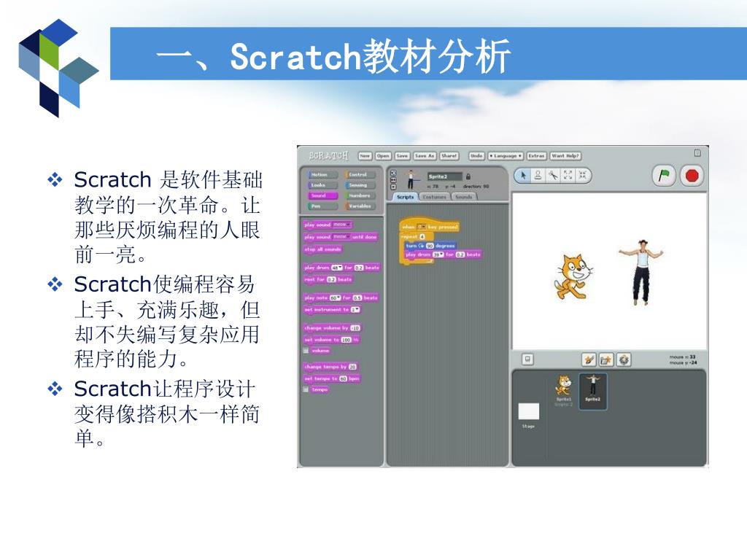Open drum 48 dropdown in palette block
This screenshot has width=747, height=560.
pyautogui.click(x=337, y=268)
